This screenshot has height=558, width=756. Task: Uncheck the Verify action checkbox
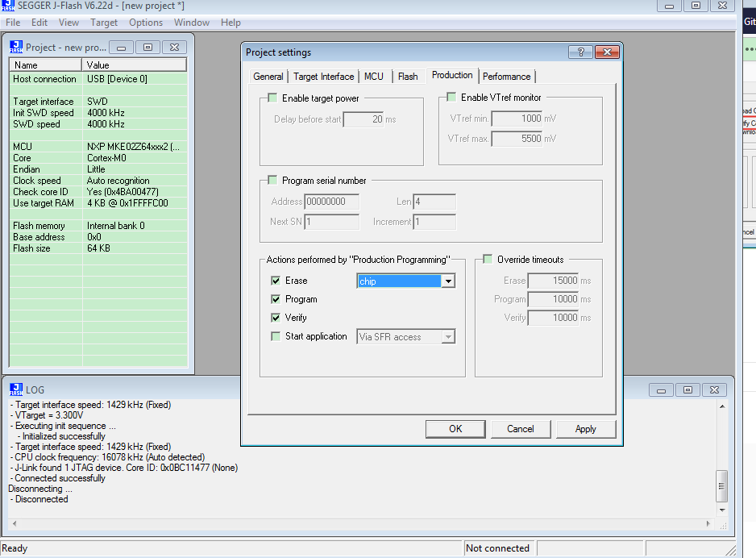tap(276, 318)
